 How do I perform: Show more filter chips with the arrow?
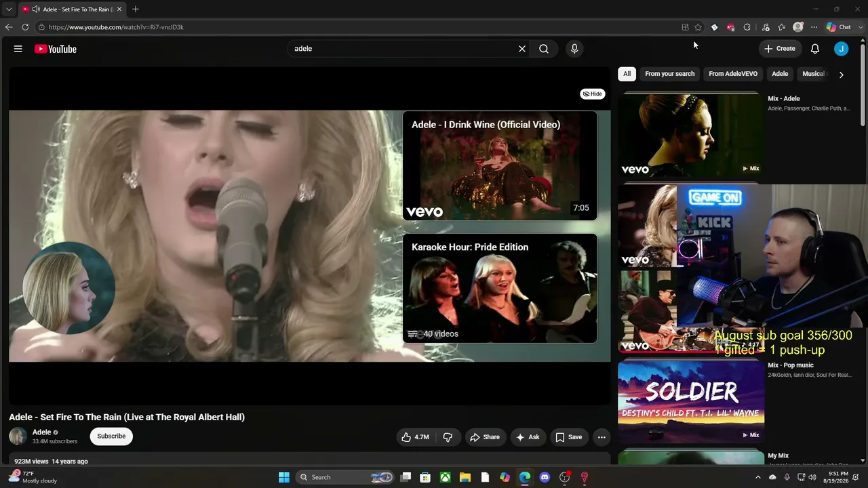pyautogui.click(x=841, y=75)
